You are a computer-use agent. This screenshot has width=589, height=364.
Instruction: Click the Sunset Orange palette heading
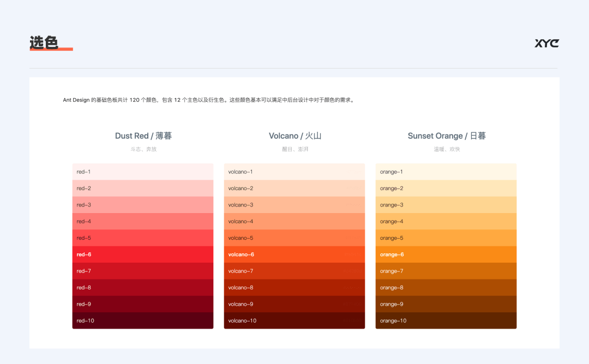(447, 136)
